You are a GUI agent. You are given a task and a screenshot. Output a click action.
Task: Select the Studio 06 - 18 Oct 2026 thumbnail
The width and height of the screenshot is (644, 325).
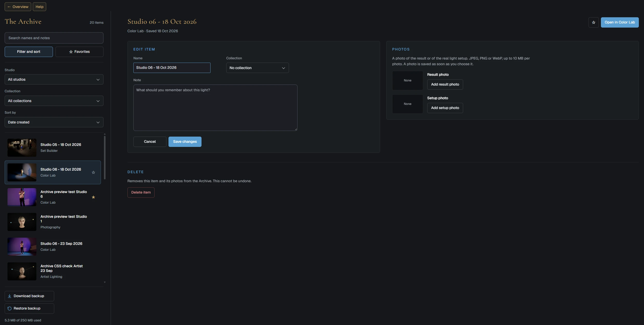(x=22, y=172)
